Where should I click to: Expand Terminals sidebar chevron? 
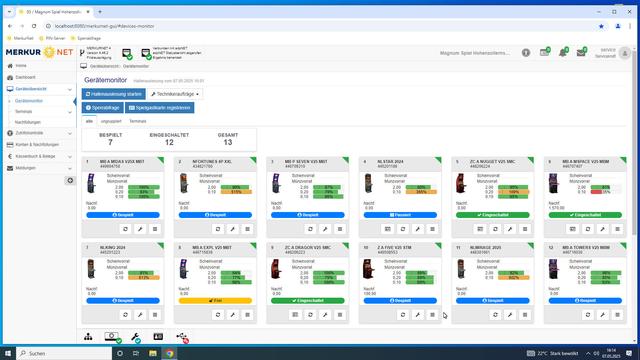(x=70, y=112)
